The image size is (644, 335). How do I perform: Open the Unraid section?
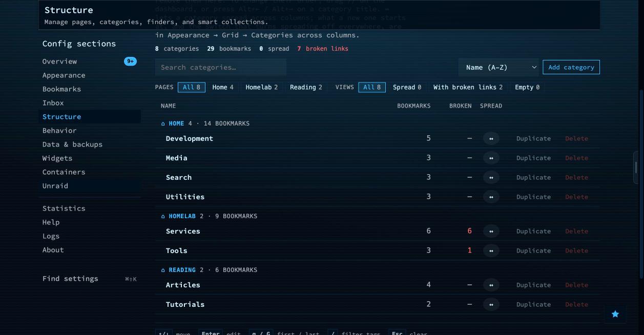click(90, 186)
